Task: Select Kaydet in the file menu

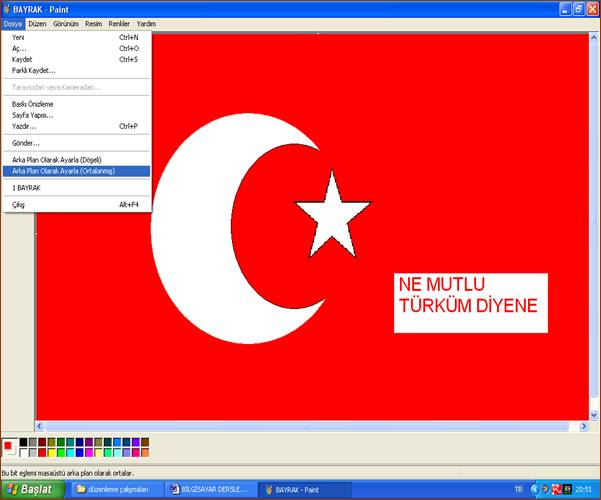Action: 76,59
